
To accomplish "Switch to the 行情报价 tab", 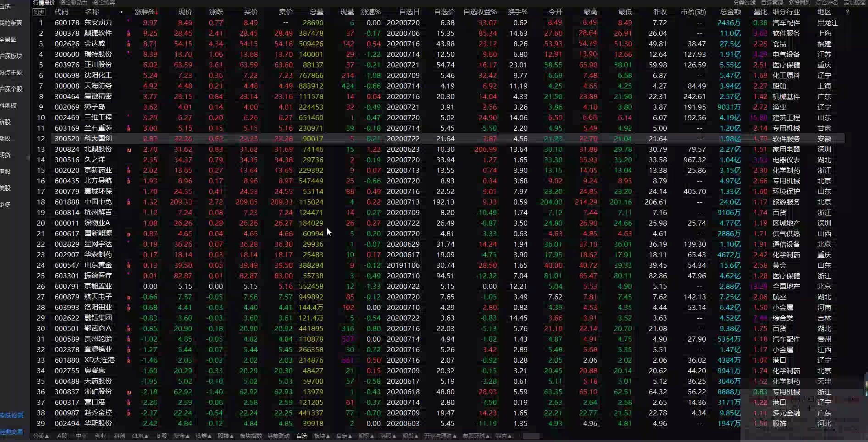I will tap(44, 3).
